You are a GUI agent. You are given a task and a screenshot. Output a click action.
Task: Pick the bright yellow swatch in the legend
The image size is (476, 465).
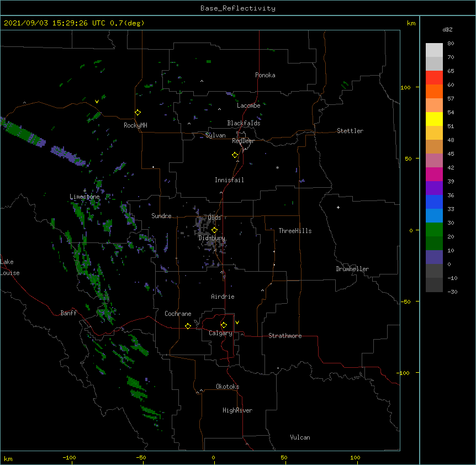point(434,119)
